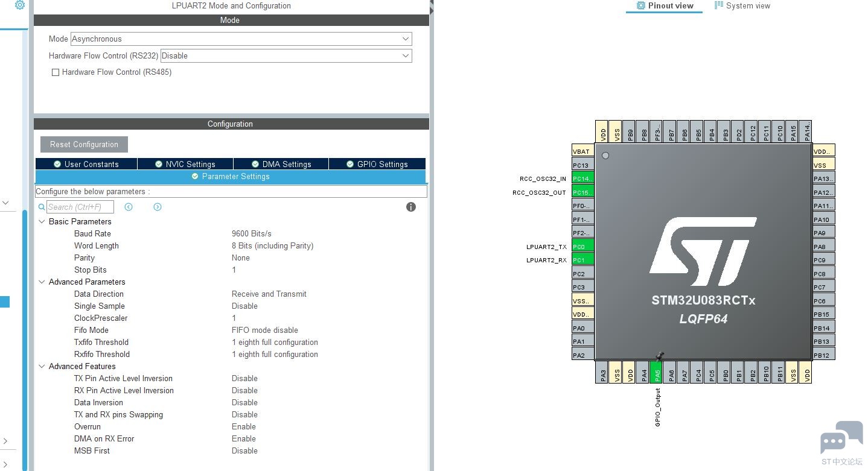The image size is (868, 471).
Task: Show parameter description with the info icon
Action: [x=411, y=207]
